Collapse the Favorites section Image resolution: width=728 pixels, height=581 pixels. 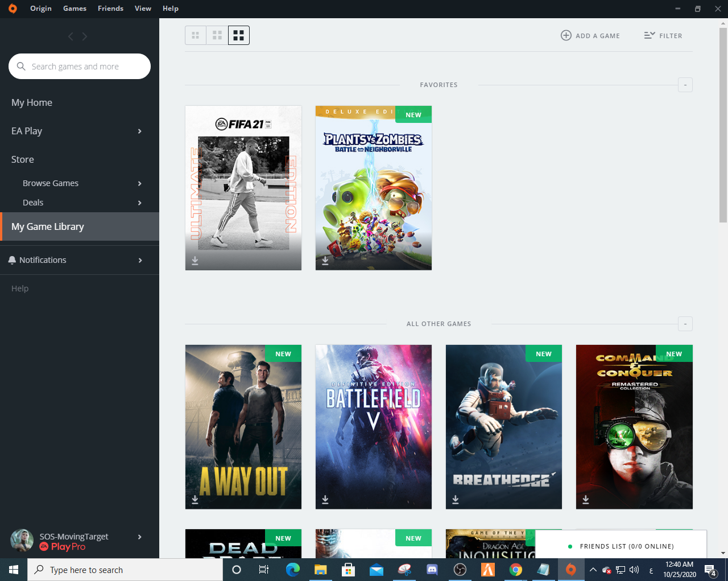coord(685,85)
